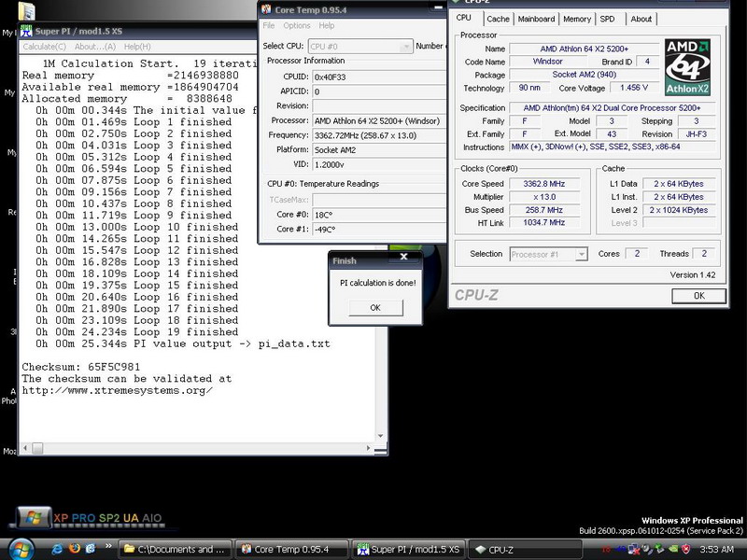Open the Cache tab in CPU-Z
The width and height of the screenshot is (747, 560).
coord(499,19)
